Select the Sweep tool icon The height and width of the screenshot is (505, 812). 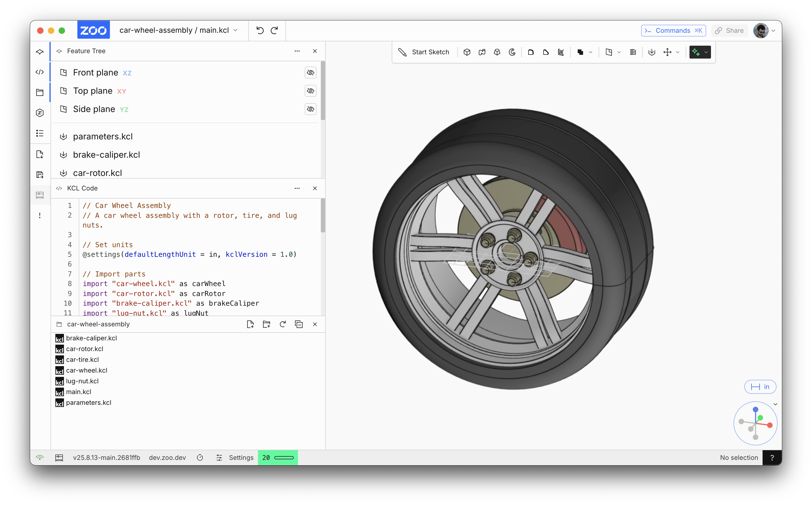(x=482, y=52)
